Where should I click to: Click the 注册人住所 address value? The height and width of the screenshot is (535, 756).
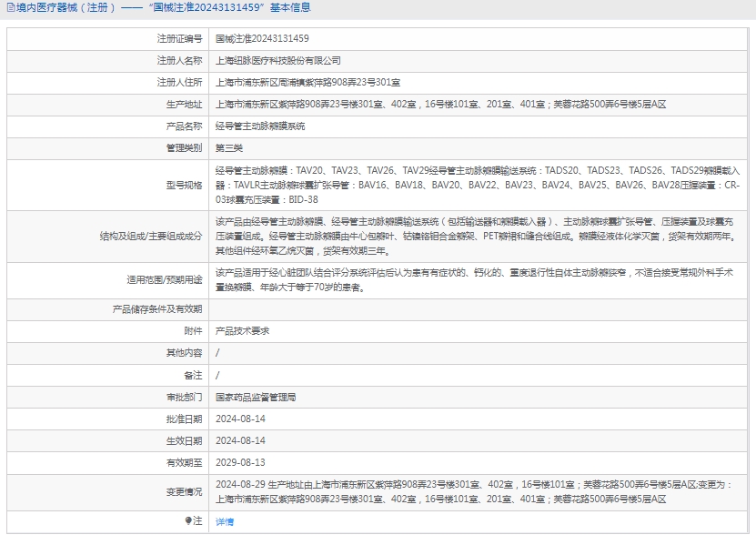pyautogui.click(x=307, y=83)
